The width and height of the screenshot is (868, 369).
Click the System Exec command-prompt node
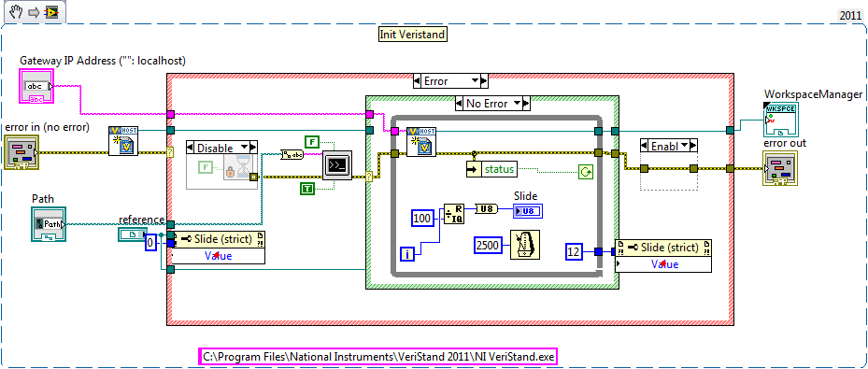click(337, 164)
